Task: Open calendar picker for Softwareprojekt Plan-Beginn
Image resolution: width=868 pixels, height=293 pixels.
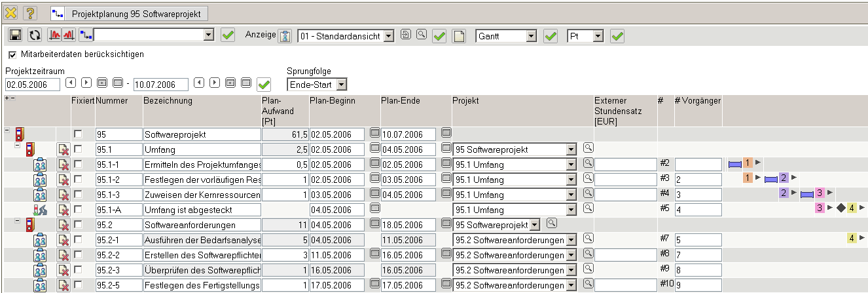Action: (374, 134)
